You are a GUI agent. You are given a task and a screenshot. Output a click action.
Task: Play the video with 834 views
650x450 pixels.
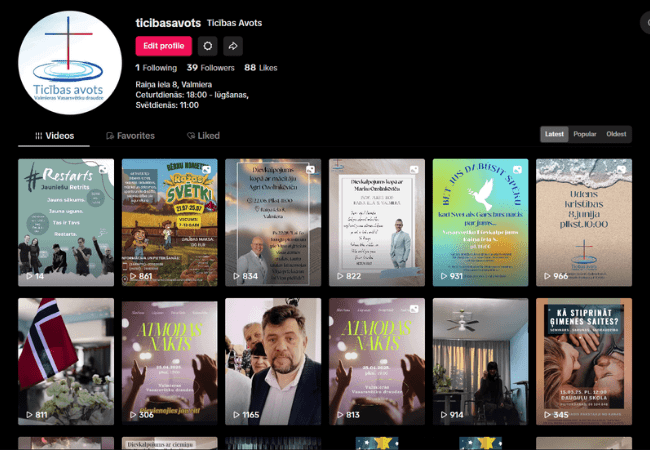pyautogui.click(x=273, y=222)
